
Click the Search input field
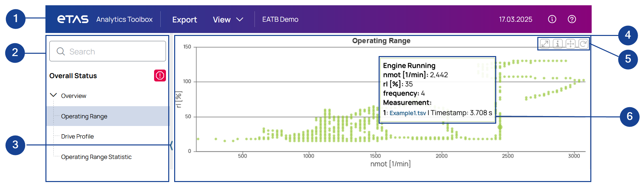pos(108,51)
